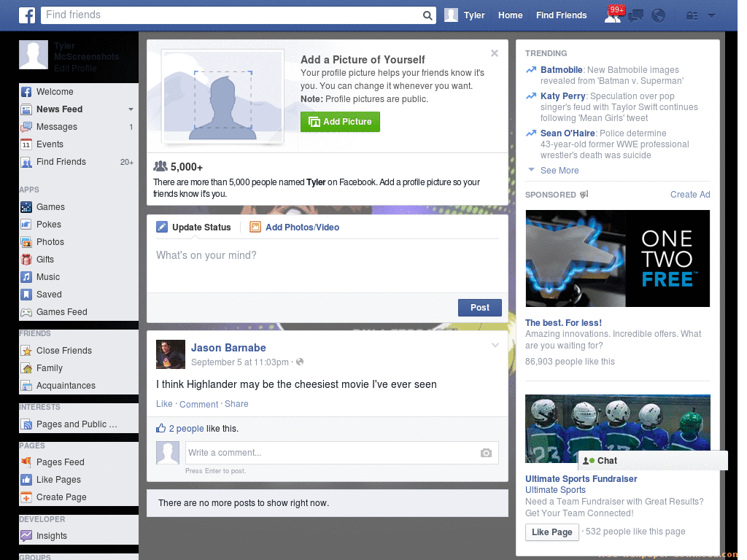Click the post timestamp September 5 at 11:03pm
This screenshot has width=747, height=560.
239,362
